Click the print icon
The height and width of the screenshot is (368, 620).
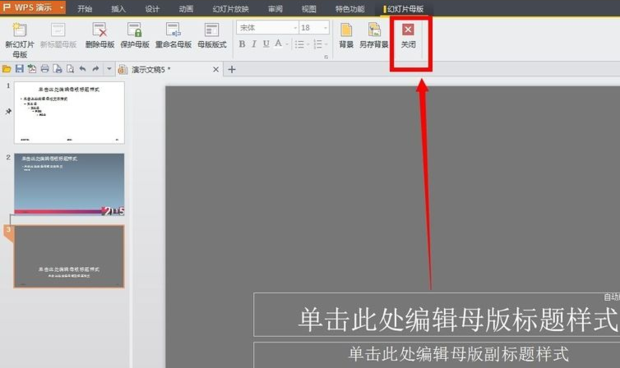(45, 69)
